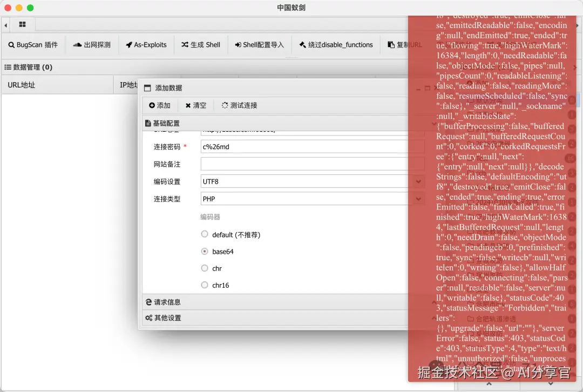Open the BugScan 插件 tool
Screen dimensions: 583x392
(x=33, y=45)
